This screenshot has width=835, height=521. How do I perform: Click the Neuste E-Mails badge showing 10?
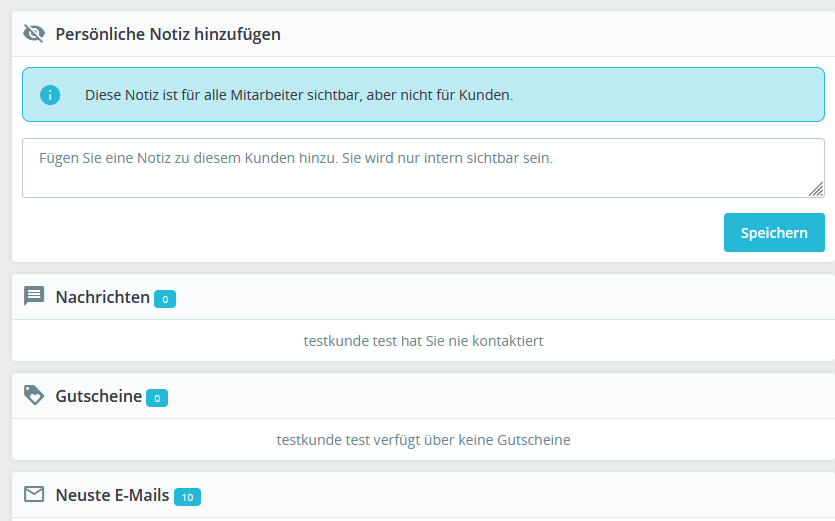(x=187, y=497)
